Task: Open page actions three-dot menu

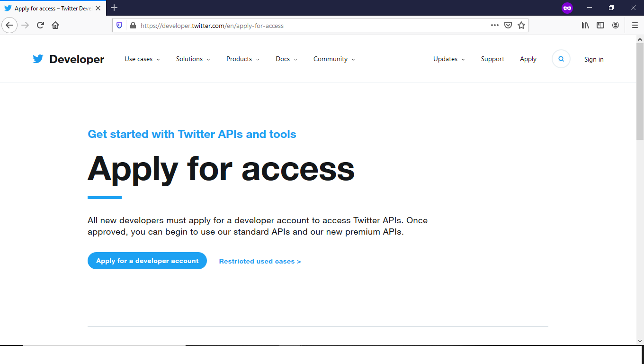Action: click(495, 26)
